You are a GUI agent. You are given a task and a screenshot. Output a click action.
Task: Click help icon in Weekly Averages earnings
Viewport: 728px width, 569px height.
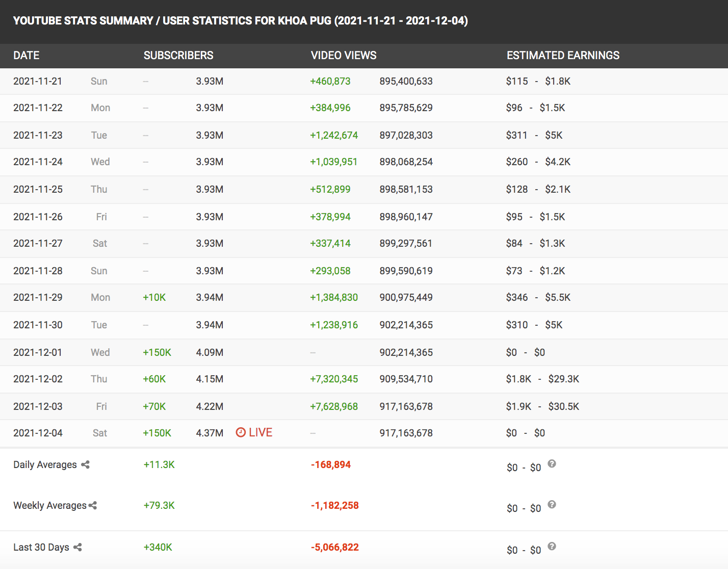(x=552, y=505)
